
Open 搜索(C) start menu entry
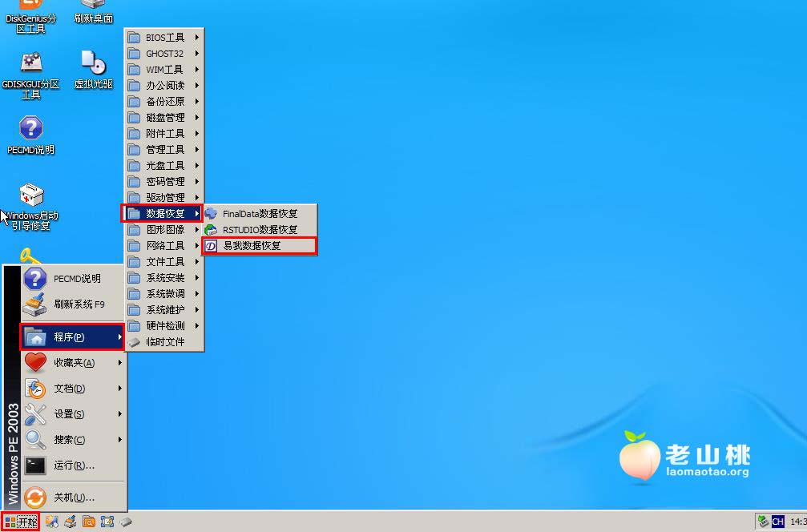[x=73, y=440]
